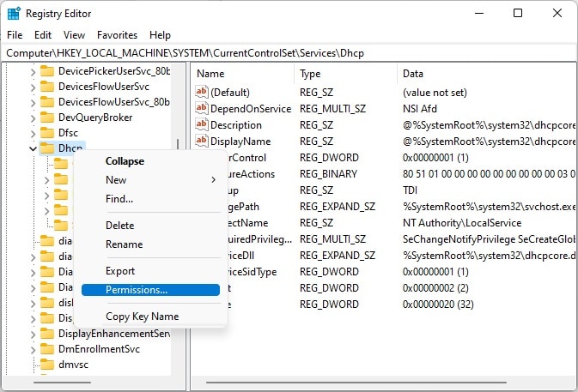
Task: Open the Edit menu
Action: coord(43,35)
